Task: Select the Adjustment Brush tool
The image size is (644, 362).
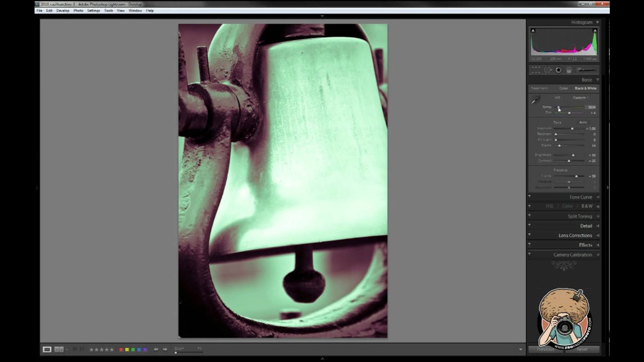Action: coord(586,70)
